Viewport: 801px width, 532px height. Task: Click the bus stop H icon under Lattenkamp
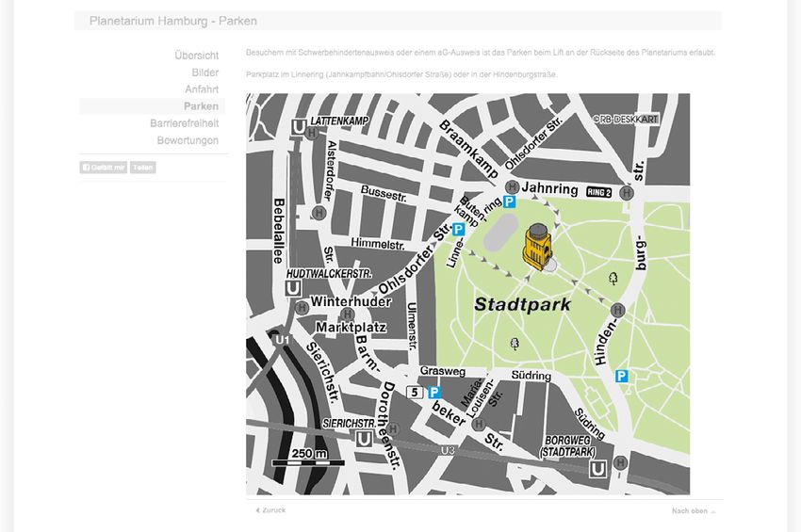tap(312, 134)
